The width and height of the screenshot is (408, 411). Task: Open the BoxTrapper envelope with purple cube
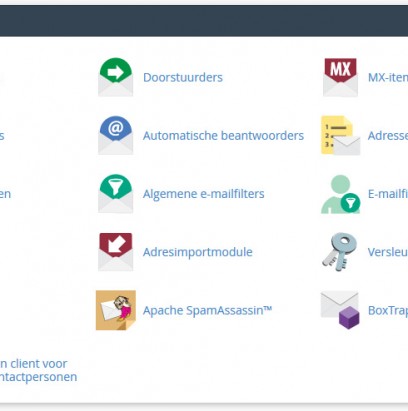point(340,310)
